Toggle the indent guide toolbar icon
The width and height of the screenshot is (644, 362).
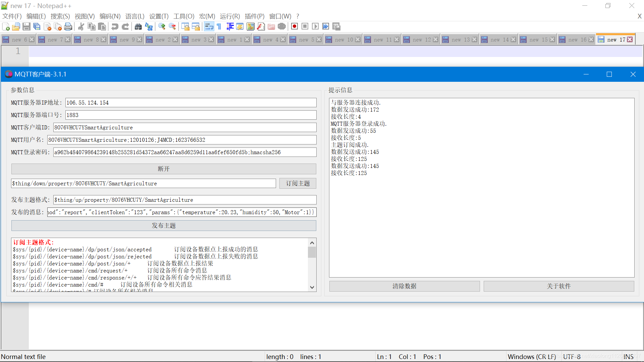click(230, 26)
